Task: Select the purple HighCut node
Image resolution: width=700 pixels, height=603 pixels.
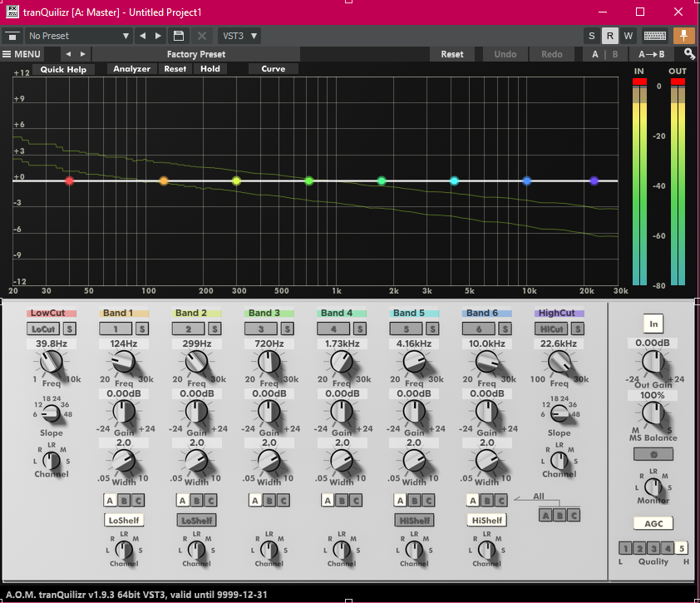Action: (594, 181)
